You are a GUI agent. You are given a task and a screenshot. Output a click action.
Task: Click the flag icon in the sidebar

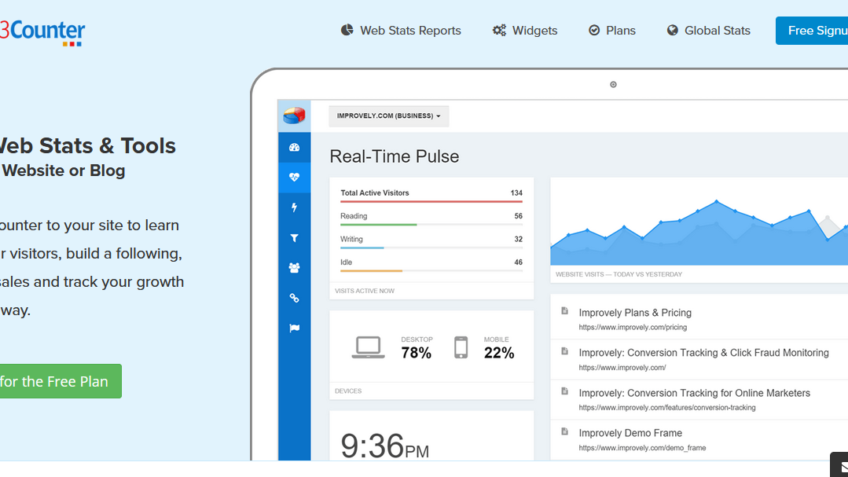[x=294, y=328]
